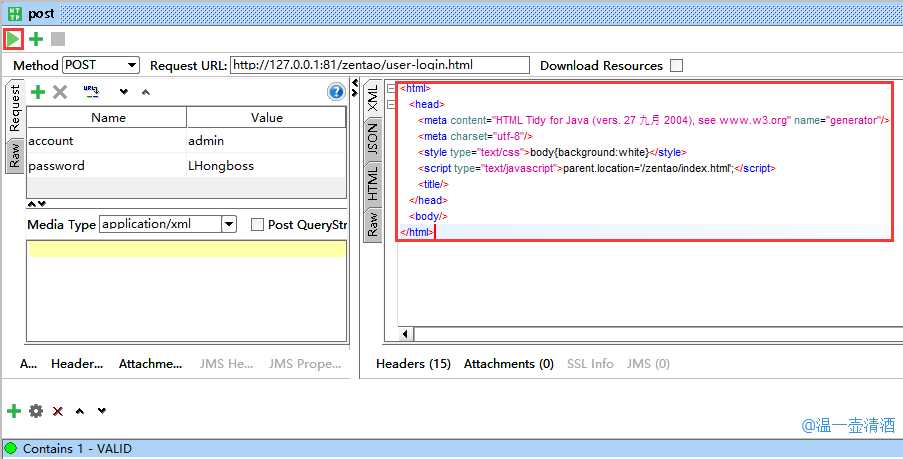Screen dimensions: 903x459
Task: Collapse the head node in XML view
Action: click(x=391, y=105)
